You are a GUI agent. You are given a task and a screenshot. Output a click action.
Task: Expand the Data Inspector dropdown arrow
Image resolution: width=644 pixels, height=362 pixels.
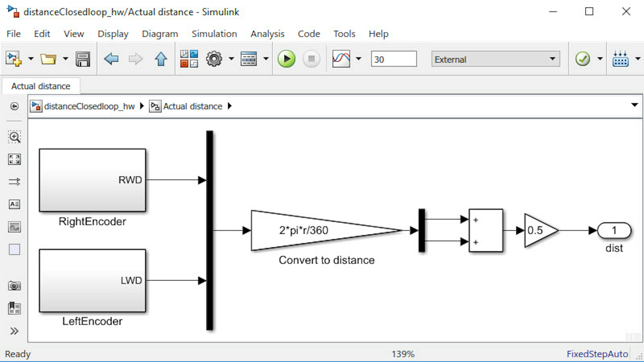358,59
